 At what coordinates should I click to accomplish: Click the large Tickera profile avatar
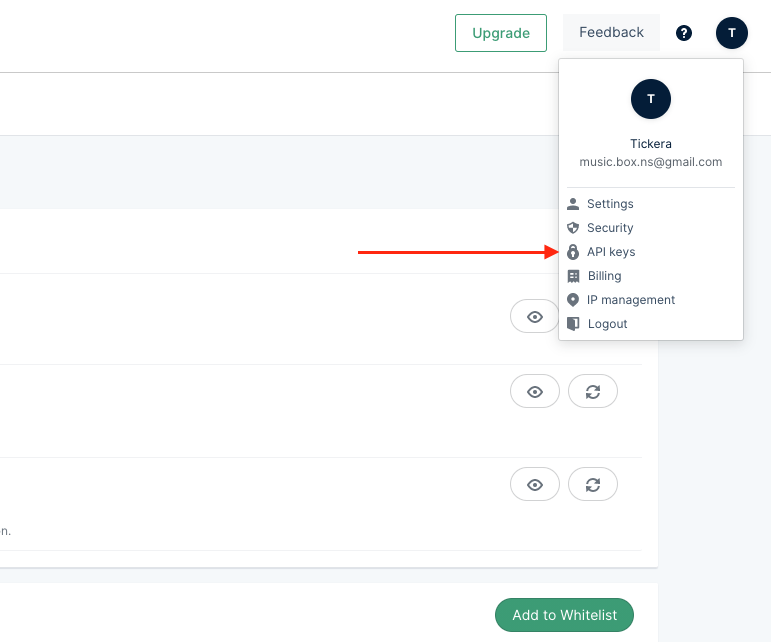click(651, 99)
